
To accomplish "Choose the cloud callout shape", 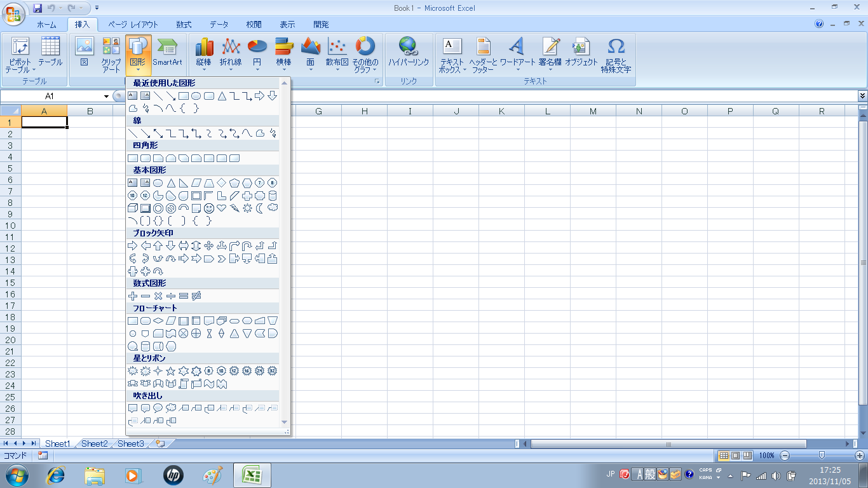I will 171,409.
